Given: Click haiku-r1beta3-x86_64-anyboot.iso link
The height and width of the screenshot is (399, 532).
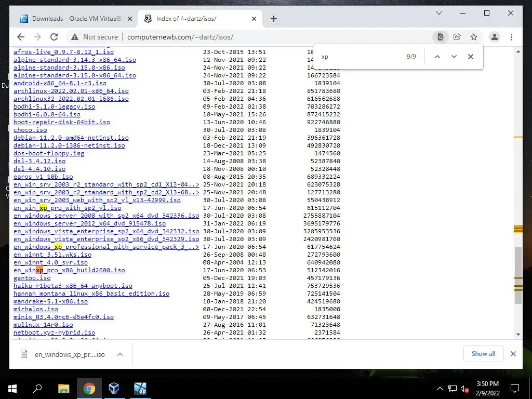Looking at the screenshot, I should tap(73, 286).
